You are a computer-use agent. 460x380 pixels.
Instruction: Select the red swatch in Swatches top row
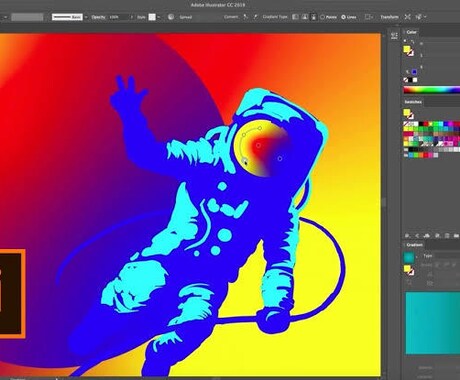tap(426, 124)
